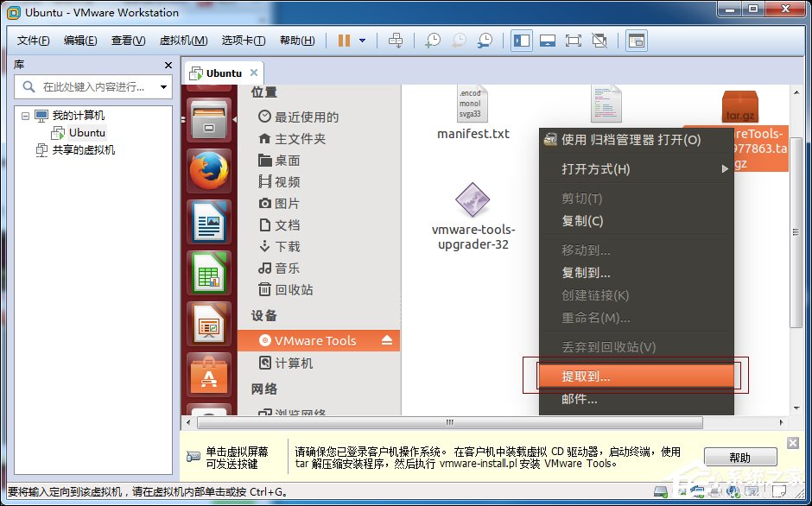The height and width of the screenshot is (506, 812).
Task: Send Ctrl+Alt+Del to the guest
Action: [x=396, y=40]
